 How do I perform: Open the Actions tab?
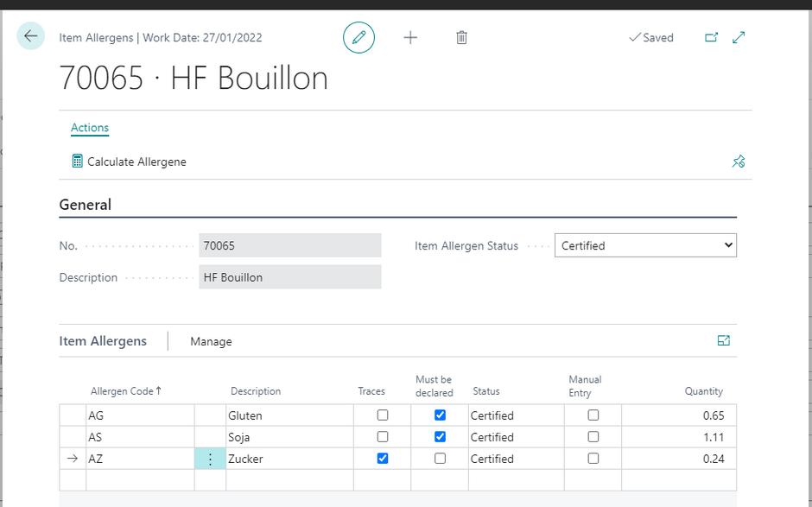(x=90, y=128)
